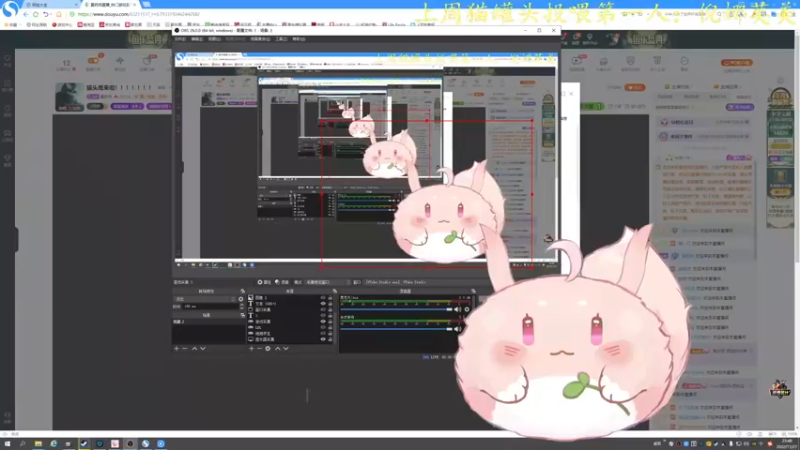
Task: Select 场景 2 in scenes list
Action: point(208,322)
